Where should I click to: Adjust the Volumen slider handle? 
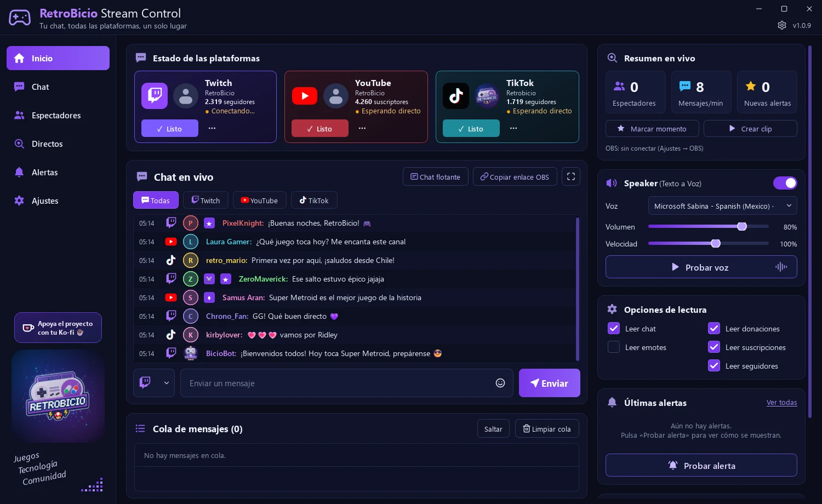point(742,226)
